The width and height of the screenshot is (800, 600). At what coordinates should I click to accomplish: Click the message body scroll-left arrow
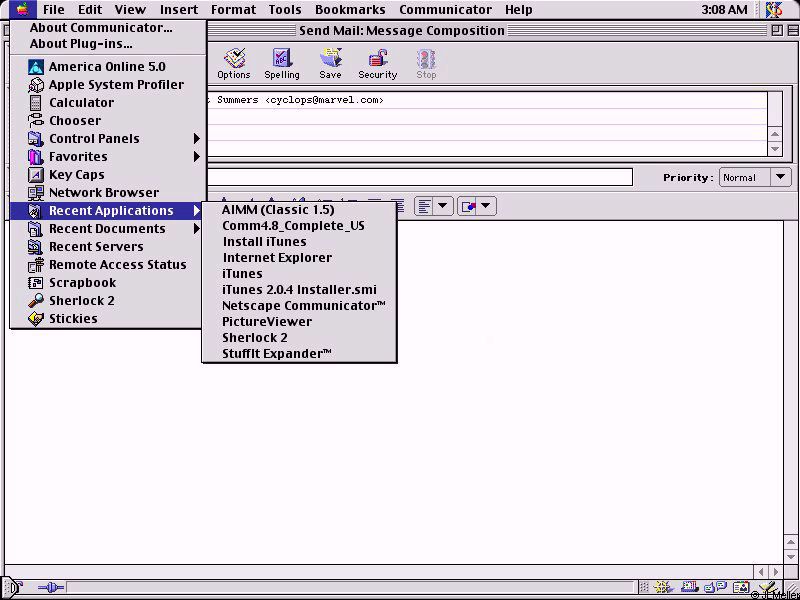pos(761,572)
